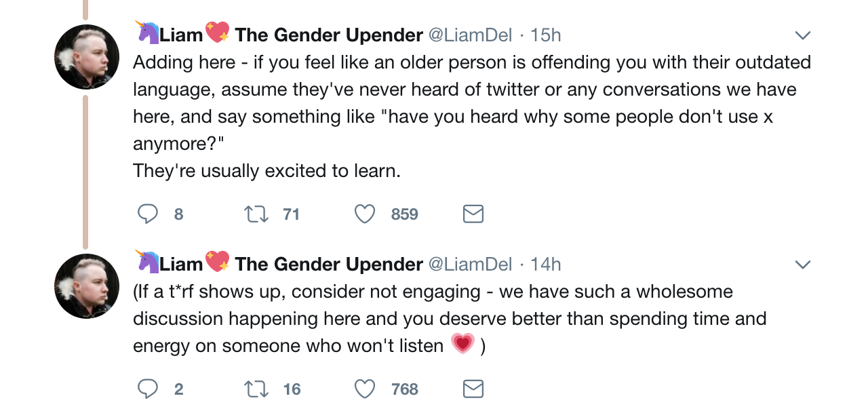Open the profile avatar beside the 15h tweet
Screen dimensions: 868x411
(x=87, y=57)
